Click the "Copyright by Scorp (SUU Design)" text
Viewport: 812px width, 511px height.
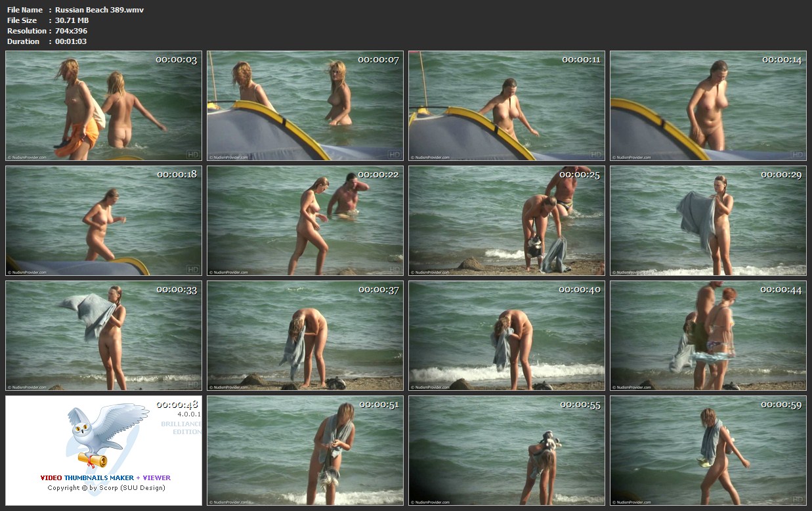pyautogui.click(x=106, y=487)
